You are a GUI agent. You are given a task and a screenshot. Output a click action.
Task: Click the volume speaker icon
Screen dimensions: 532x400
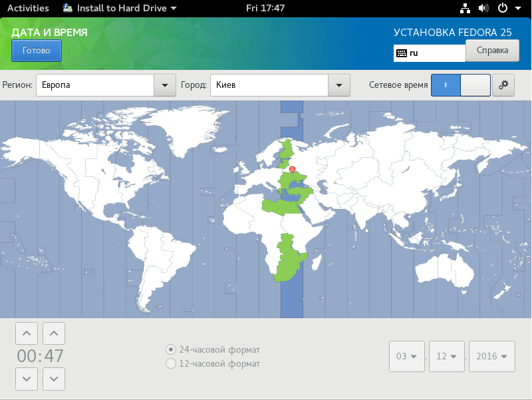coord(483,8)
